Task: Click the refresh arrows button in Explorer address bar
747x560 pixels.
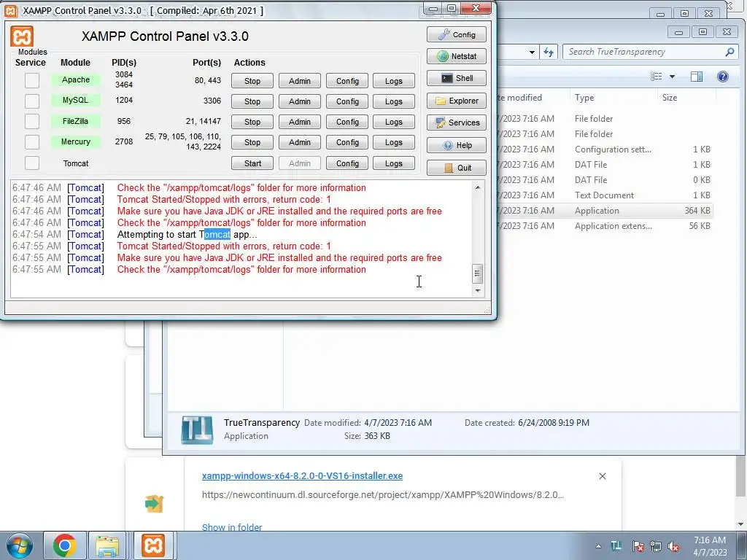Action: coord(549,52)
